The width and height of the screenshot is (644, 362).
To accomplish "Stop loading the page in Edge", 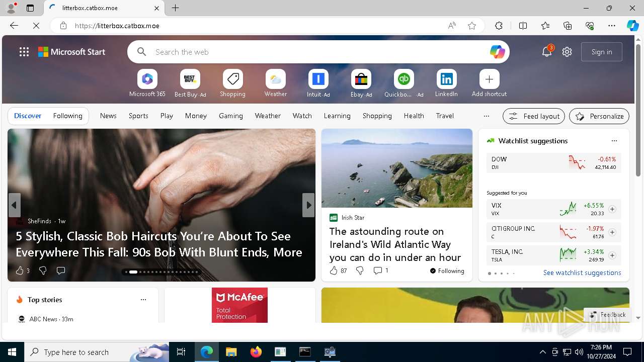I will point(36,26).
